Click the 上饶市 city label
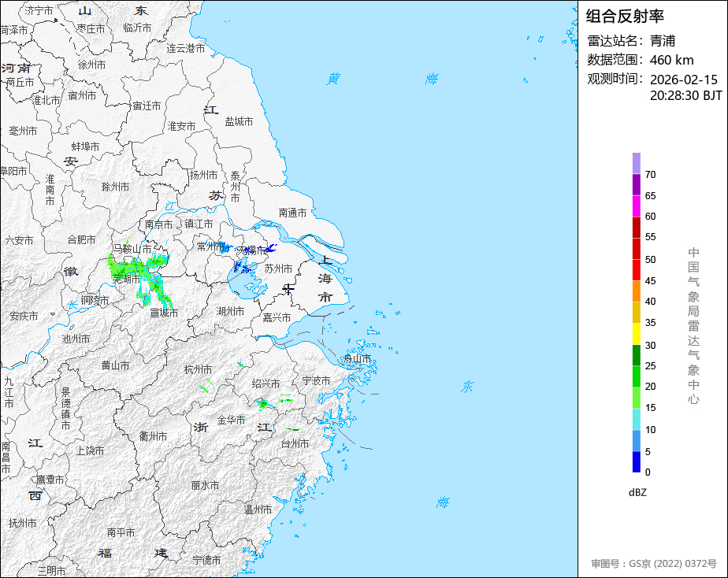Viewport: 728px width, 578px height. coord(90,450)
